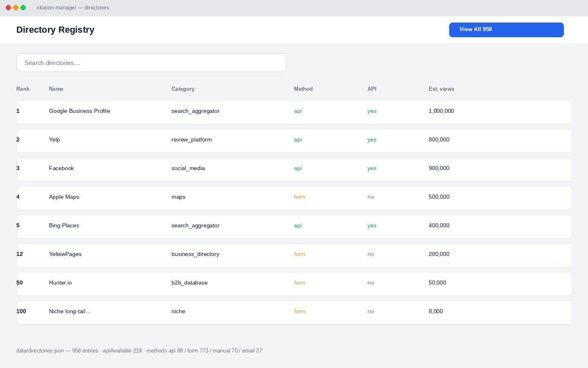The height and width of the screenshot is (368, 588).
Task: Click rank number 50
Action: [20, 283]
